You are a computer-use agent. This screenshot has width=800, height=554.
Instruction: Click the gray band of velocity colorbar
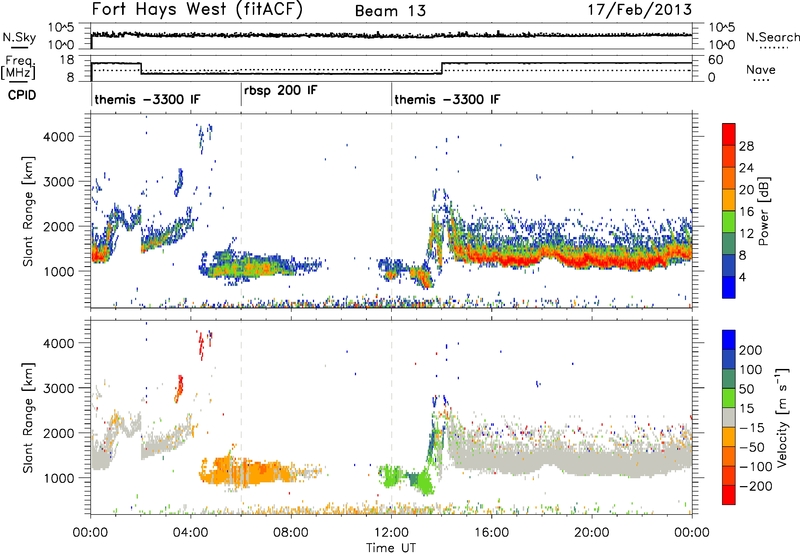tap(729, 417)
